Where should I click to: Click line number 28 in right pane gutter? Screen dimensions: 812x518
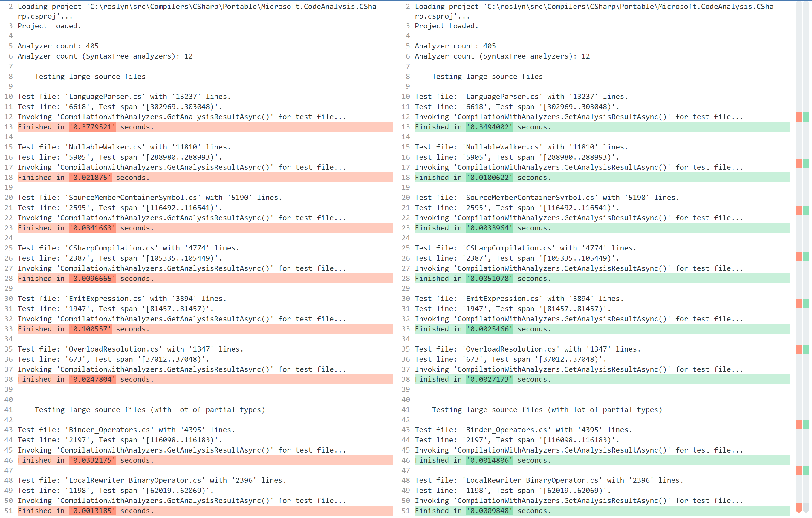tap(406, 279)
